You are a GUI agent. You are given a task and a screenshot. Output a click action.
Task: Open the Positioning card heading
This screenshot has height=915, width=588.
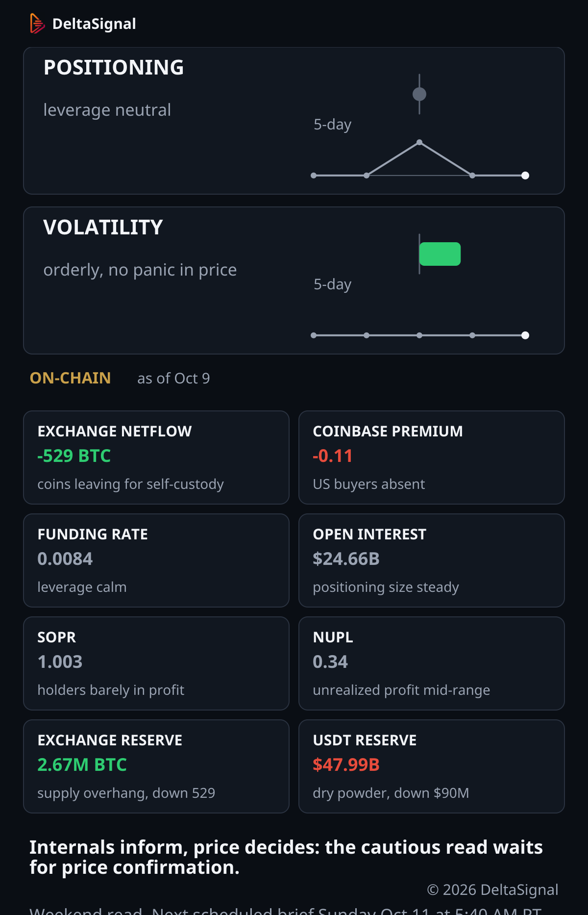click(x=114, y=68)
